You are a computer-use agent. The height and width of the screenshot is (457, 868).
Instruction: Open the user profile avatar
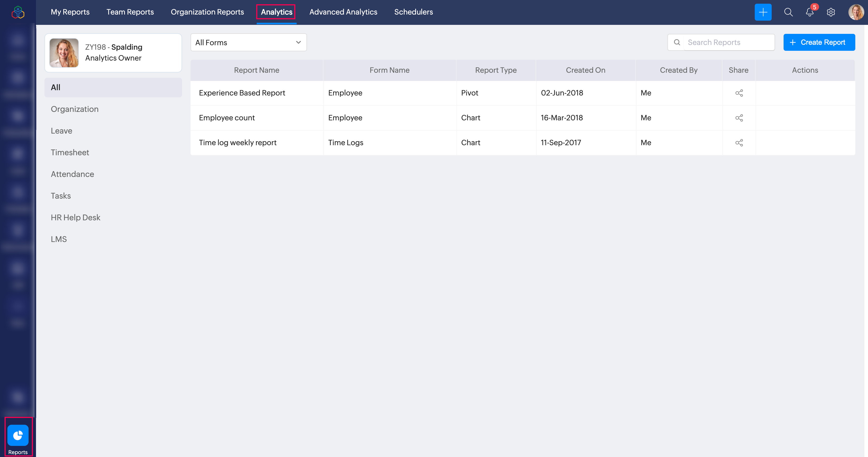(x=856, y=12)
